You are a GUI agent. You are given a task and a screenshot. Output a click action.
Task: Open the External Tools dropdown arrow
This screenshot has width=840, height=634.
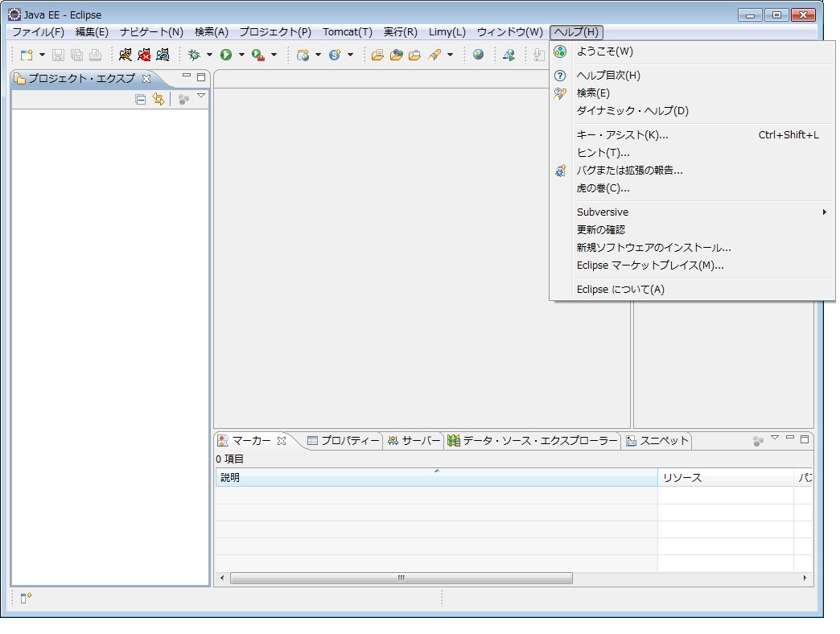pos(274,55)
